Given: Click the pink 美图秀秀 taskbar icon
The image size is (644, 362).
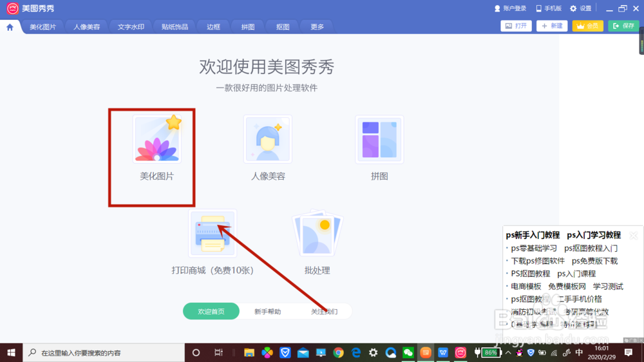Looking at the screenshot, I should pos(460,352).
